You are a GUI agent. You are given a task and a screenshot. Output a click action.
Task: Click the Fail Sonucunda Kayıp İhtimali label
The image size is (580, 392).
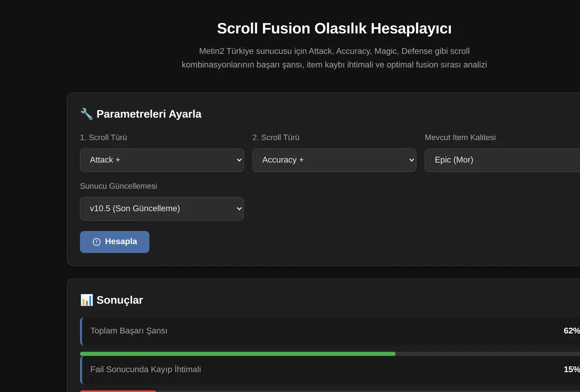tap(145, 369)
